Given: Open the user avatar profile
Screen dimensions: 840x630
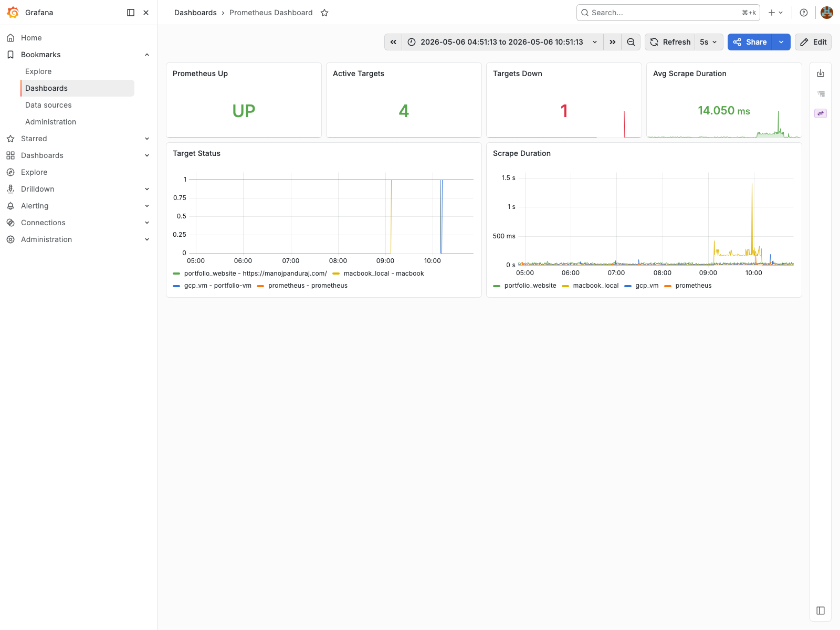Looking at the screenshot, I should 827,13.
